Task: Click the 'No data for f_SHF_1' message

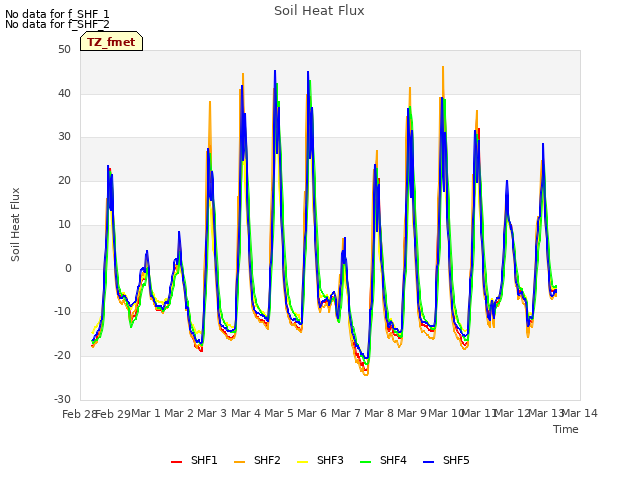Action: tap(57, 14)
